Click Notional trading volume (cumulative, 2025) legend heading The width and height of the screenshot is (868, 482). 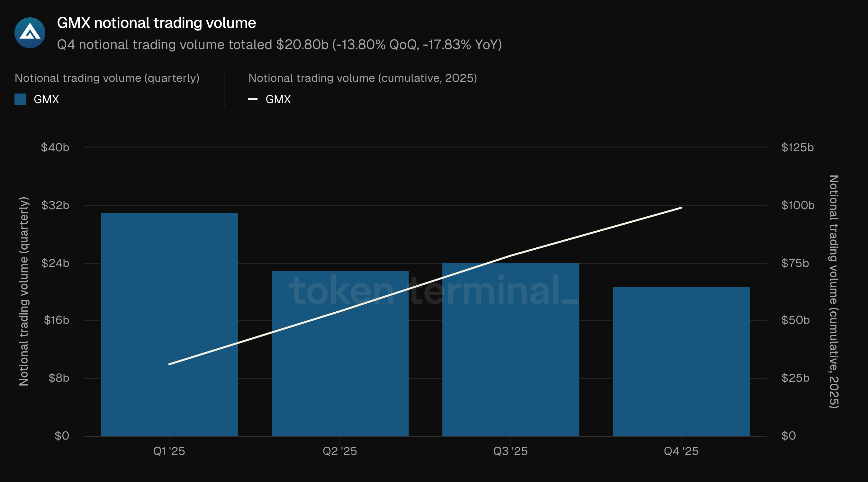pos(363,78)
